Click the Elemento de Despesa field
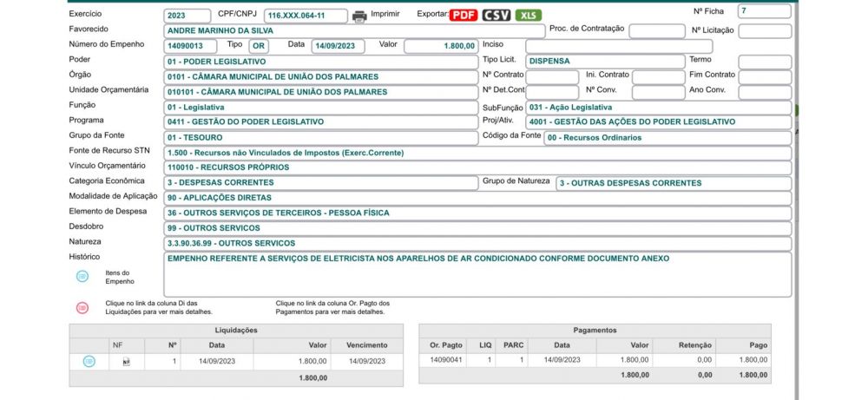The height and width of the screenshot is (400, 868). pos(477,213)
